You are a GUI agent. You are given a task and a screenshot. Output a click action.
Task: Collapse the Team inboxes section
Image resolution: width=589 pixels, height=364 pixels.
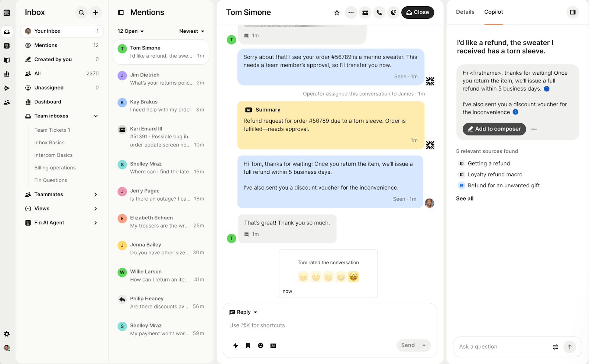pyautogui.click(x=95, y=116)
